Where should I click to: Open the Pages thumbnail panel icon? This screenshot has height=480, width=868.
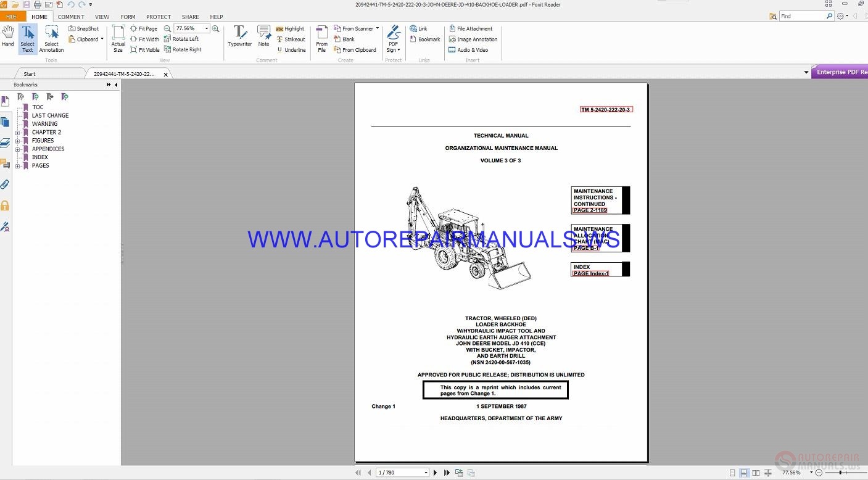tap(5, 122)
